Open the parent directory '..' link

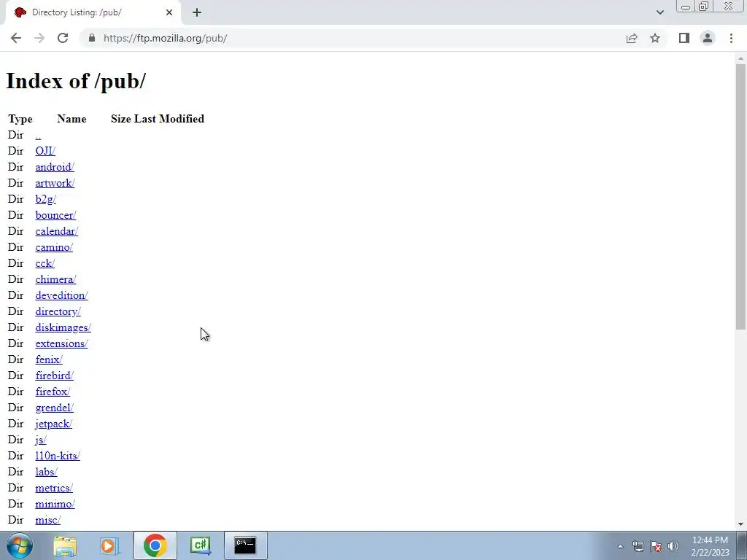38,135
